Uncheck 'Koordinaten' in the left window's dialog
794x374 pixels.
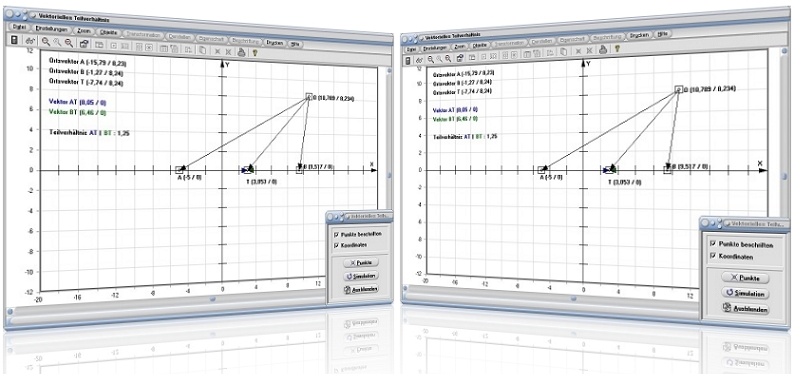336,245
